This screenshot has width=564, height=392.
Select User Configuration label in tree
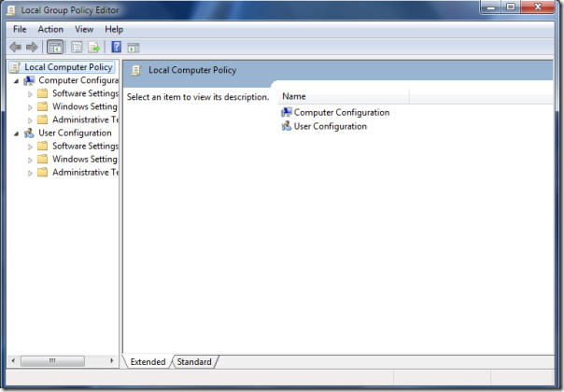pos(76,133)
